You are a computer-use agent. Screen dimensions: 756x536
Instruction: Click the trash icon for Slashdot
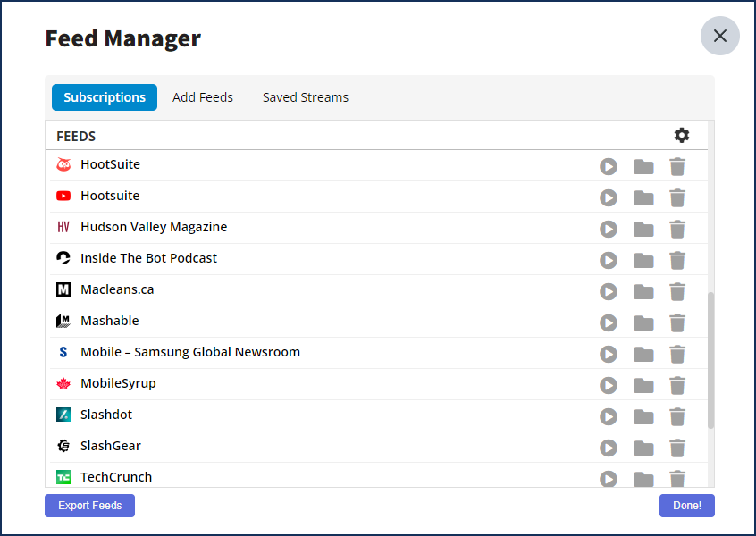pos(677,416)
